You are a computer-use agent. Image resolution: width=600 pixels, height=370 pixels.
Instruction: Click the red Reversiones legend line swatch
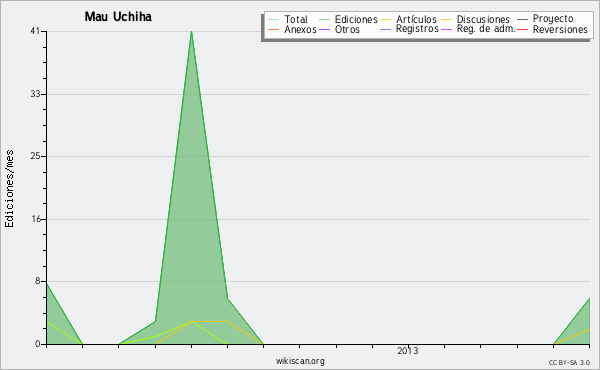pyautogui.click(x=523, y=29)
